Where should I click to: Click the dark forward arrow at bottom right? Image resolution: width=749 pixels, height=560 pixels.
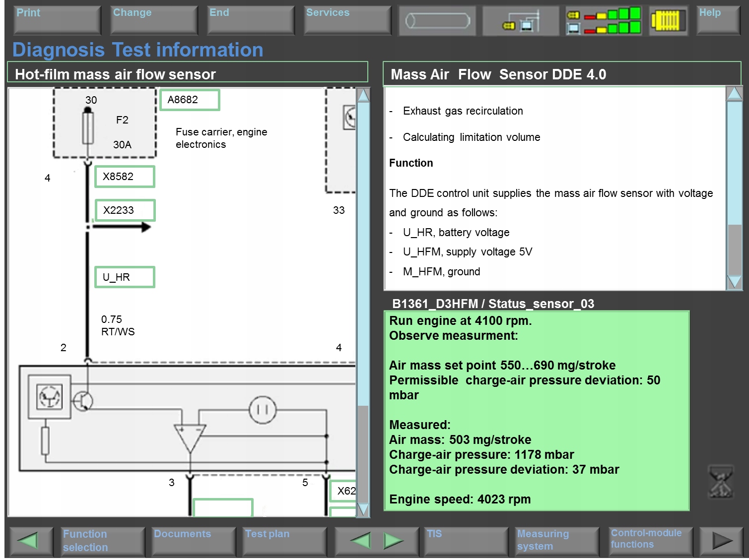721,541
